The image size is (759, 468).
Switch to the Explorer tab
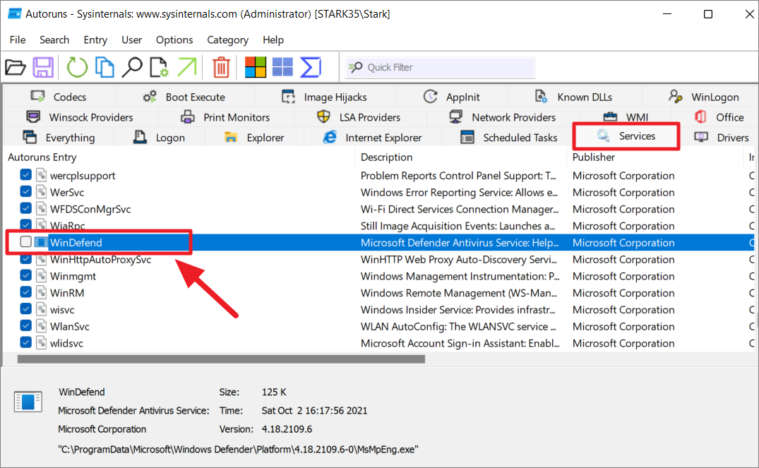click(255, 137)
